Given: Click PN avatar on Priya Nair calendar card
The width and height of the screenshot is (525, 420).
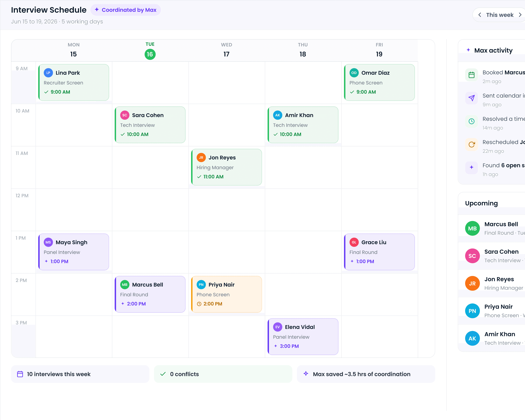Looking at the screenshot, I should (x=201, y=285).
